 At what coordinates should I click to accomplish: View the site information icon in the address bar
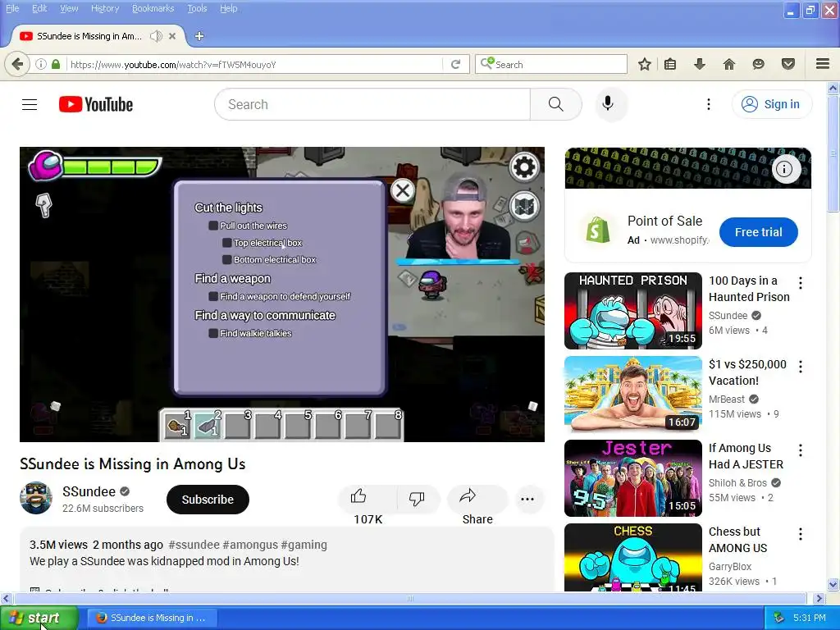tap(41, 64)
